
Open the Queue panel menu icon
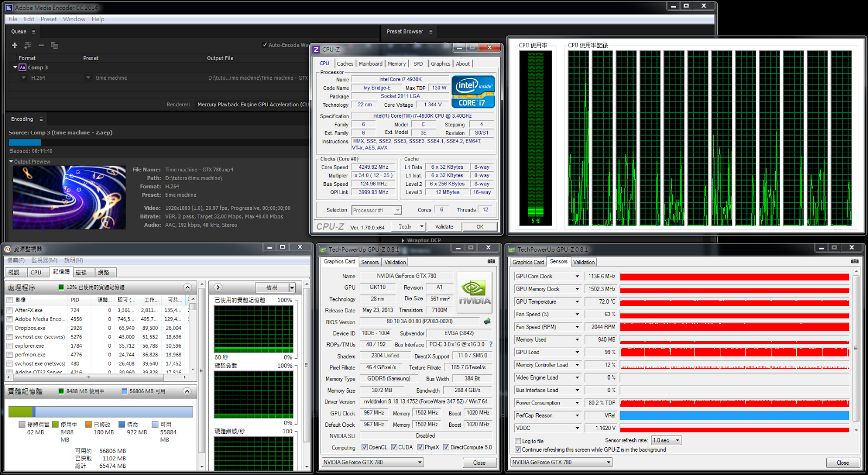pos(34,31)
